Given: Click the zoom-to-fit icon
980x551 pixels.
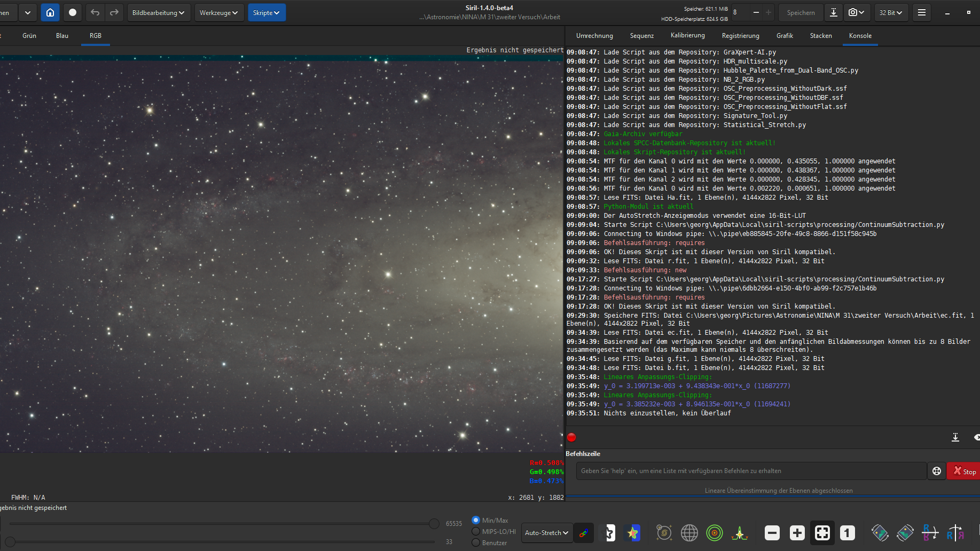Looking at the screenshot, I should 822,532.
